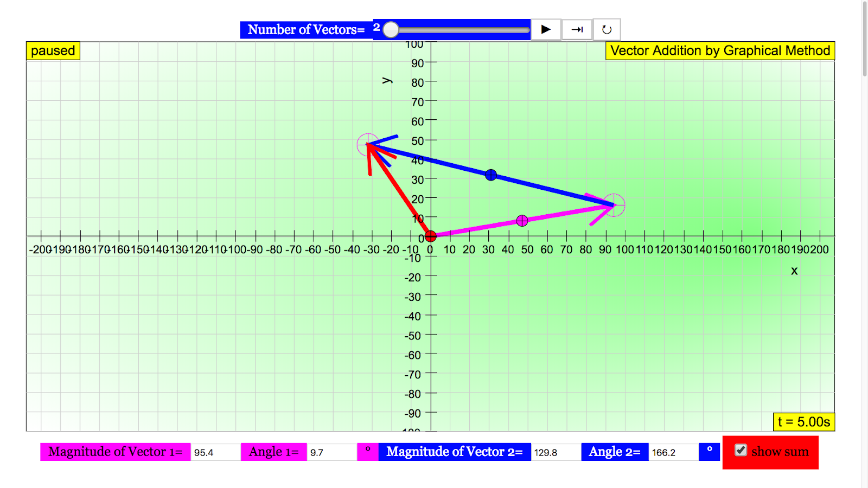Click the Vector Addition by Graphical Method title
The image size is (868, 488).
click(x=720, y=50)
